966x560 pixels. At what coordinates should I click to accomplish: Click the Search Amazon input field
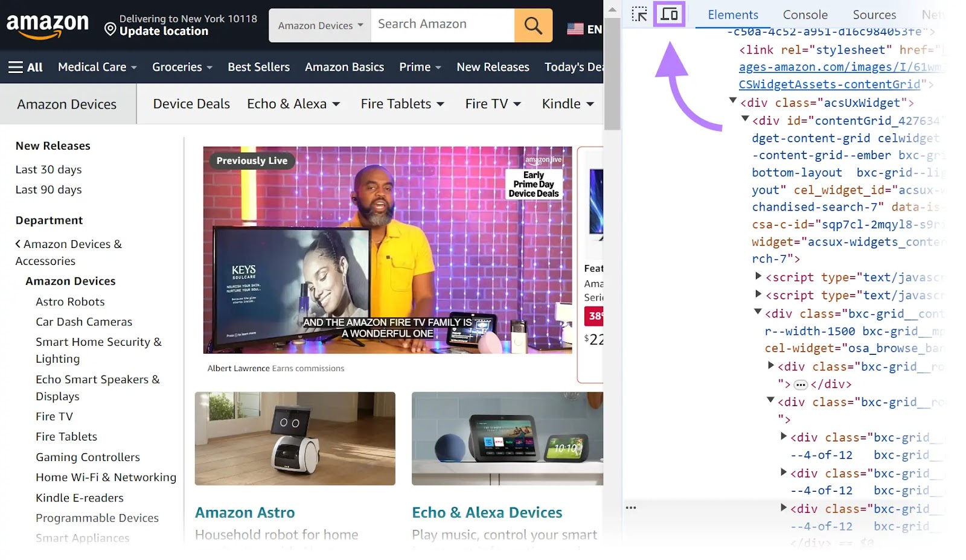pyautogui.click(x=442, y=25)
